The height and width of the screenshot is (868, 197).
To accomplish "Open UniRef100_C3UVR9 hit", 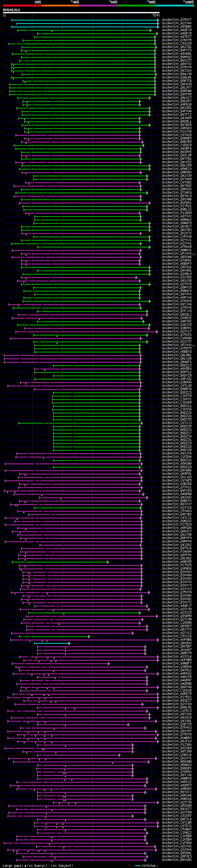I will tap(177, 402).
